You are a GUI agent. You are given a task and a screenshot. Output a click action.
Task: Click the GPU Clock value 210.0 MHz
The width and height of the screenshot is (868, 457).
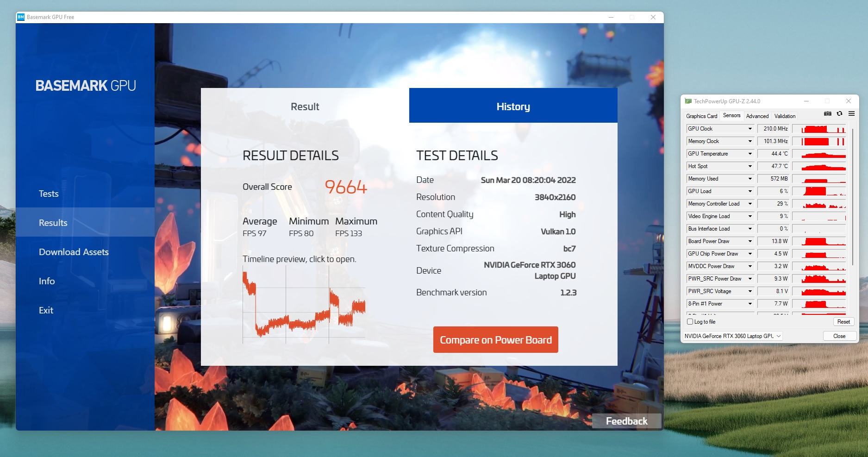pos(773,129)
